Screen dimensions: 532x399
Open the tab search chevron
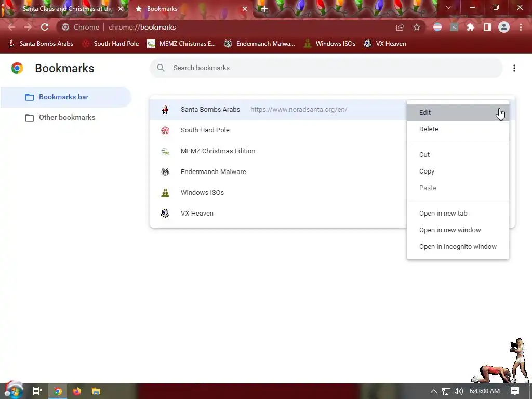[448, 7]
